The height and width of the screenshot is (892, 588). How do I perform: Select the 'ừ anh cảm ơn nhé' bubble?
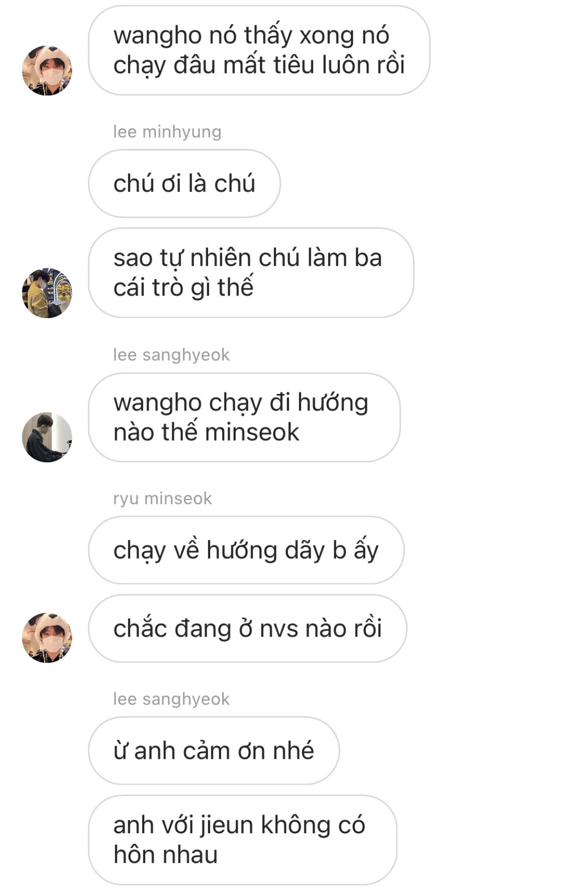(214, 750)
